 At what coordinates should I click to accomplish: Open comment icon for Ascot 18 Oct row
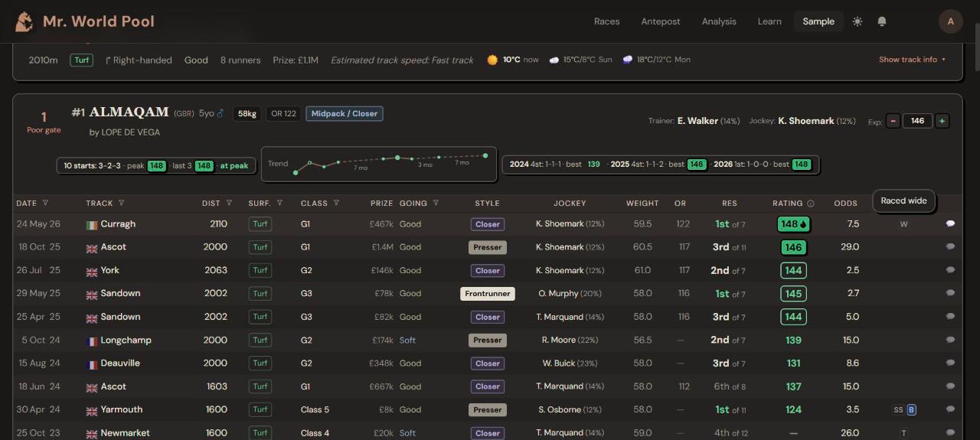[950, 247]
